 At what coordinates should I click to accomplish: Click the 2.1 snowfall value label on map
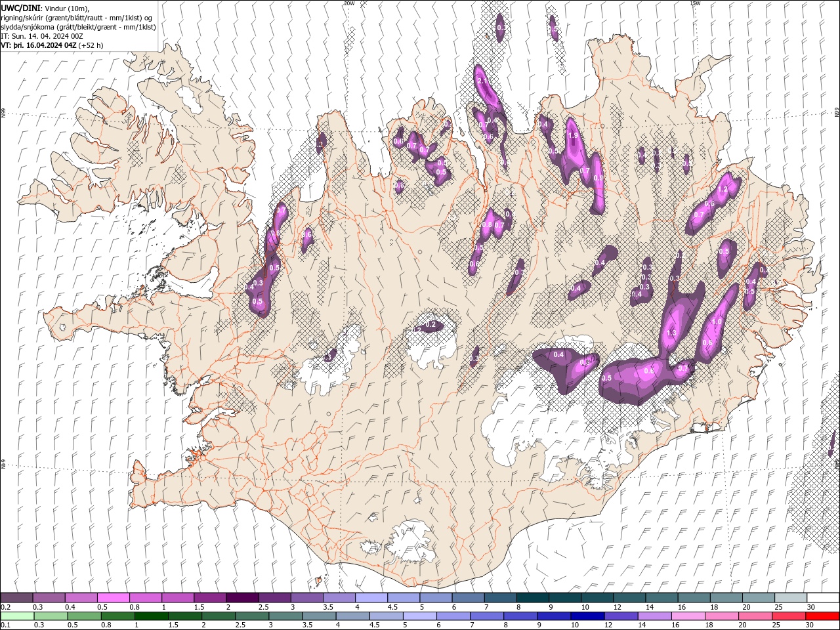coord(482,81)
